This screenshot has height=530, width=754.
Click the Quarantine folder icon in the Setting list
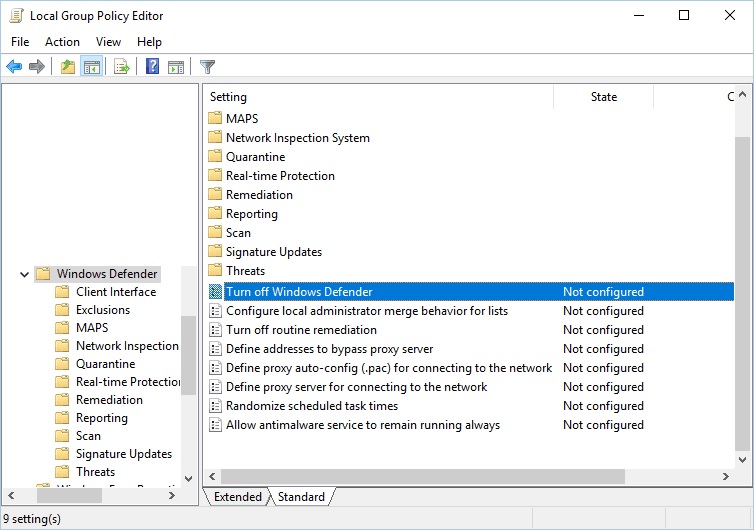coord(215,156)
